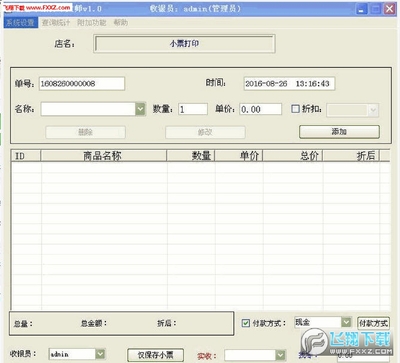Open the 查询统计 menu

(56, 23)
